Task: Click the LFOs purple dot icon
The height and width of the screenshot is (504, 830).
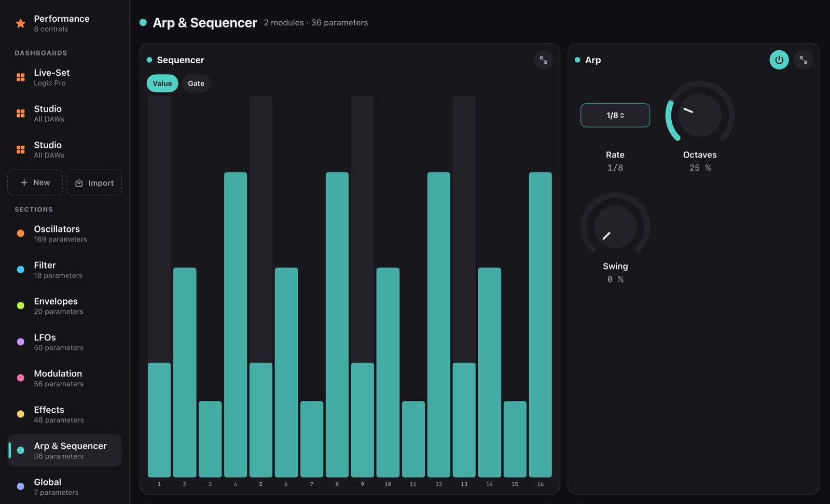Action: [x=21, y=342]
